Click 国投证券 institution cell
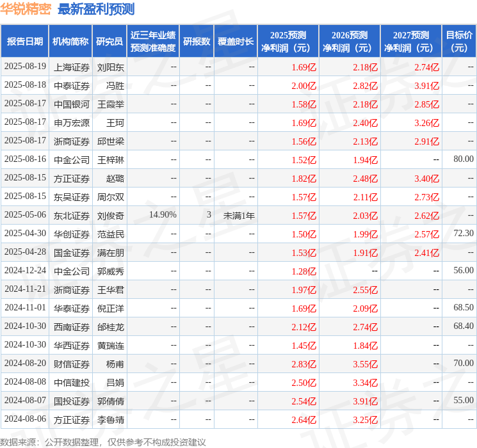This screenshot has height=448, width=477. [x=72, y=401]
